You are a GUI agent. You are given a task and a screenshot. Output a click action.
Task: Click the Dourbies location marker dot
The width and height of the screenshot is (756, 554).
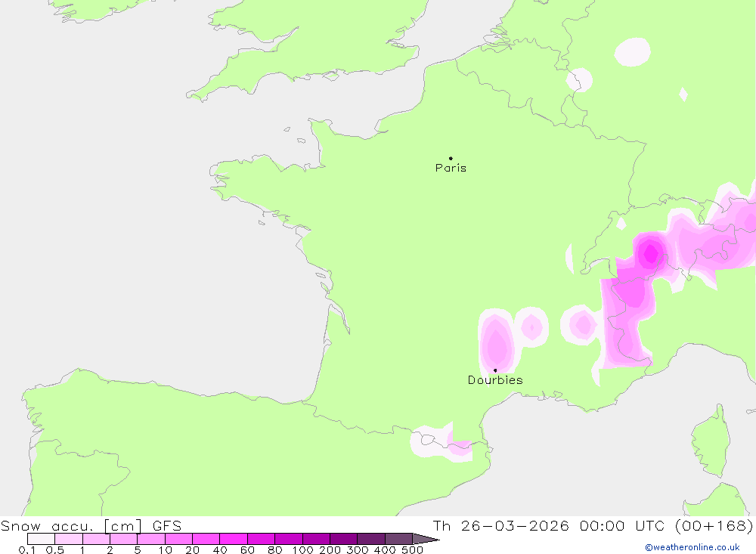click(x=495, y=370)
